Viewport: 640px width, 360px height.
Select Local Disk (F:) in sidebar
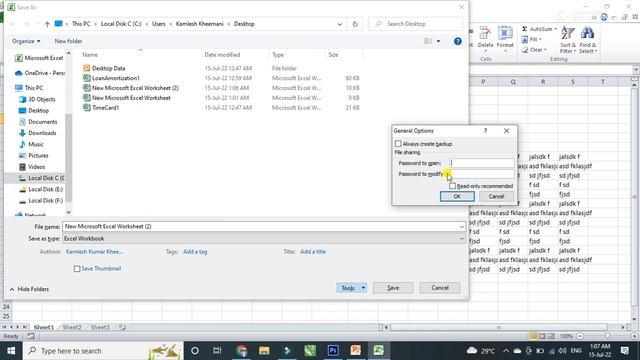45,201
